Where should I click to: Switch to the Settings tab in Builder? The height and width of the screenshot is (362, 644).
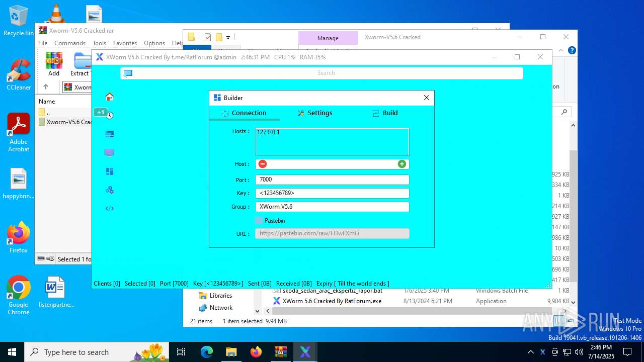[x=315, y=113]
